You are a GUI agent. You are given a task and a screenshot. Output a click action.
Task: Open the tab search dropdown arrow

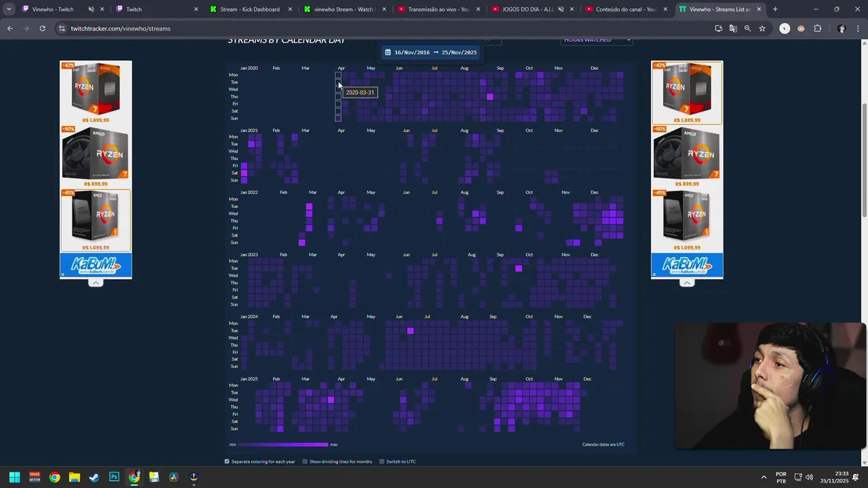tap(9, 9)
